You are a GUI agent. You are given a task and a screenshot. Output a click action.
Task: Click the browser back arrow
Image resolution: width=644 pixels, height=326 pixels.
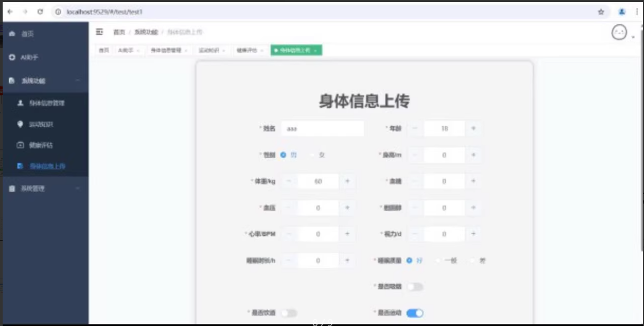10,11
